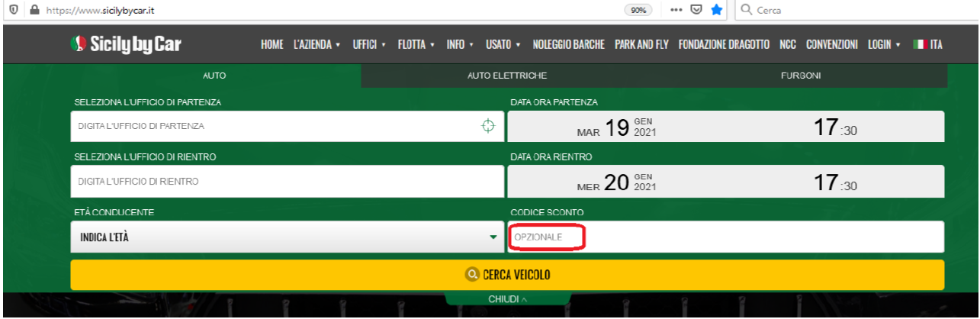Use the geolocation crosshair icon
The height and width of the screenshot is (319, 980).
(488, 126)
